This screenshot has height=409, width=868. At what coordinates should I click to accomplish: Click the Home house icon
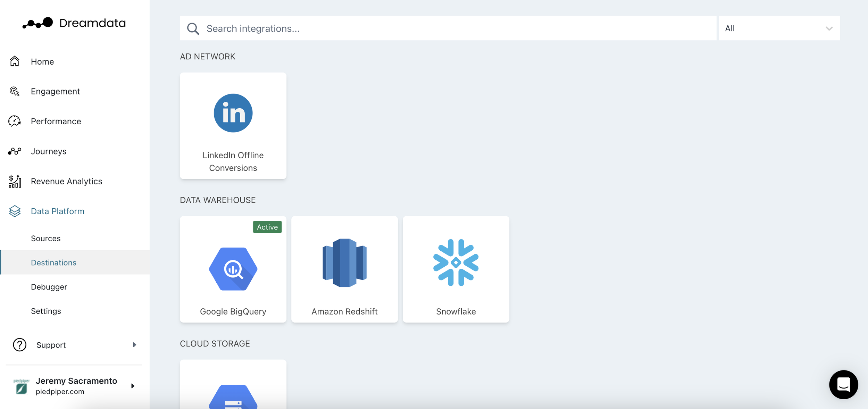click(x=15, y=61)
